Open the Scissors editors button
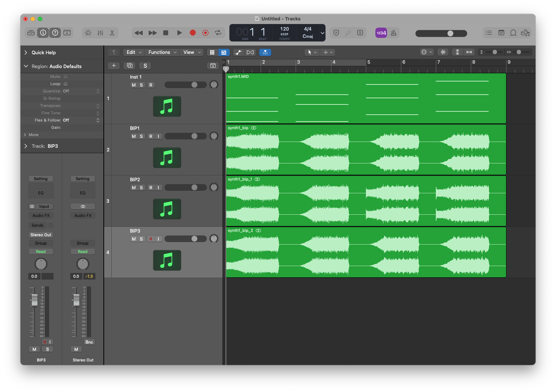 (112, 33)
